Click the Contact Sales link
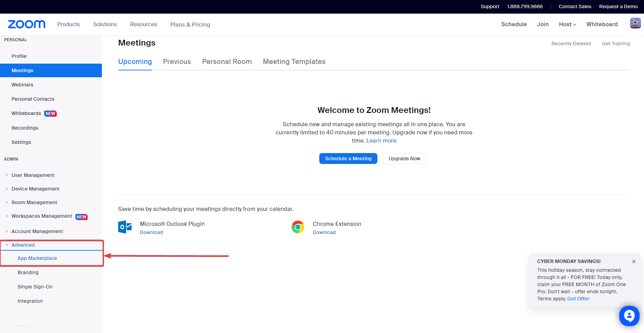 tap(575, 6)
